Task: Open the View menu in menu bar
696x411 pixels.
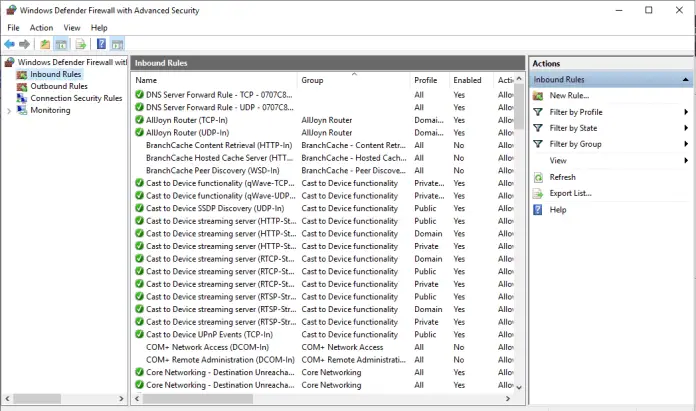Action: pyautogui.click(x=71, y=28)
